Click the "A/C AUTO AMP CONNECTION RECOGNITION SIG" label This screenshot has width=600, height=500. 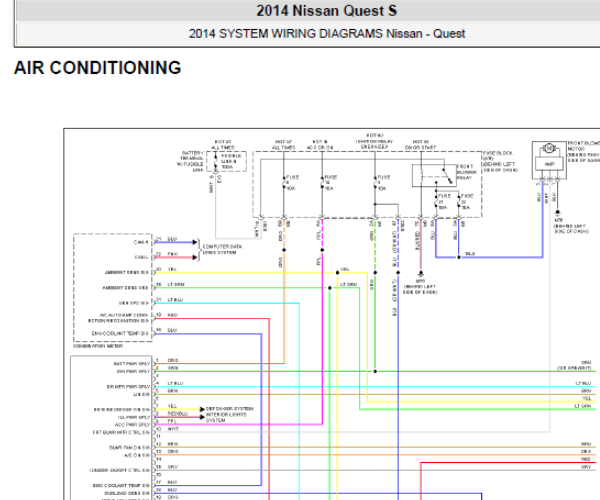point(119,318)
